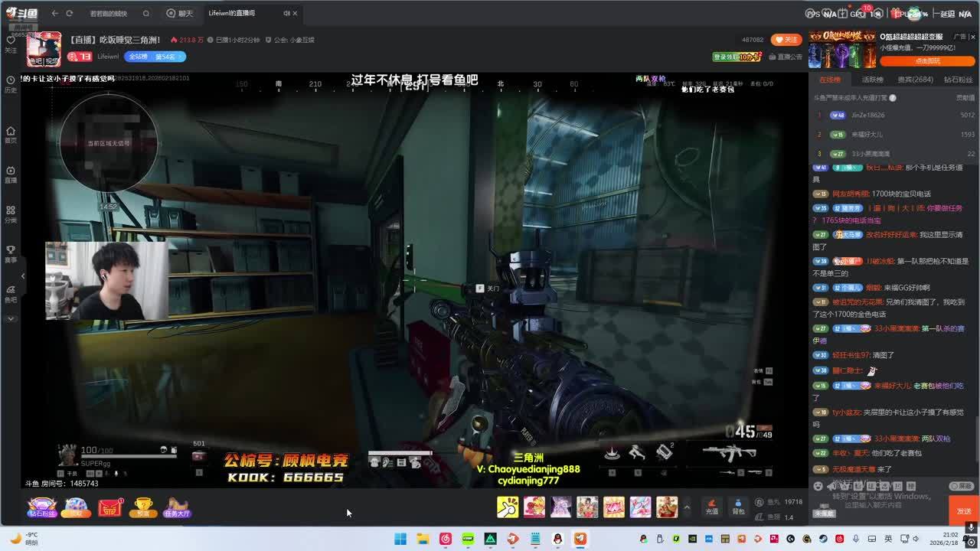
Task: Click the orange 关注 follow button
Action: point(786,40)
